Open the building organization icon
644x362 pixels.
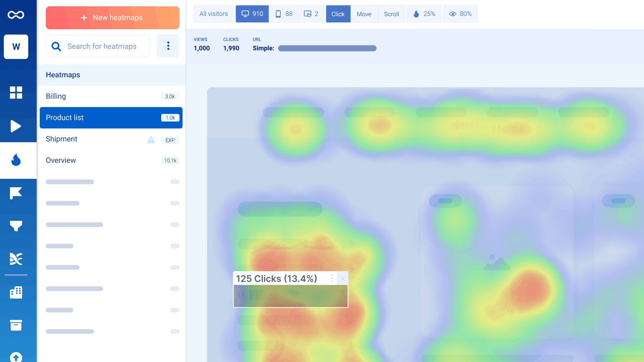point(16,292)
